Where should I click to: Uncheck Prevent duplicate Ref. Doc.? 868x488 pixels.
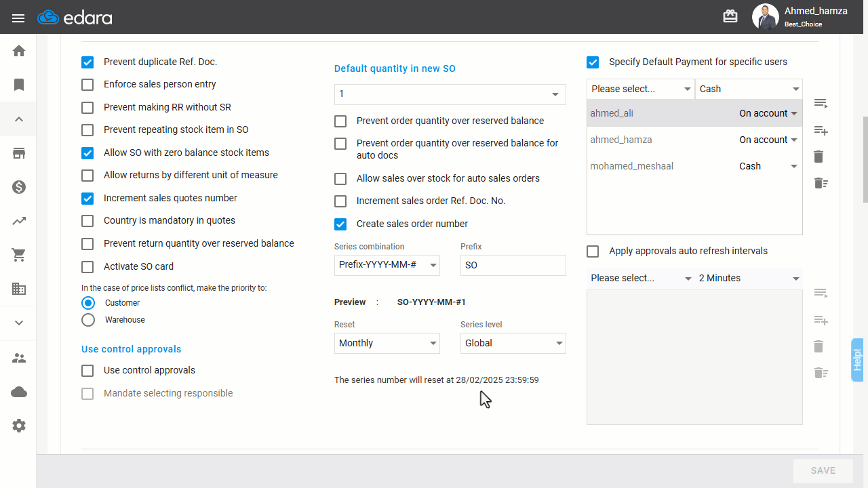87,62
